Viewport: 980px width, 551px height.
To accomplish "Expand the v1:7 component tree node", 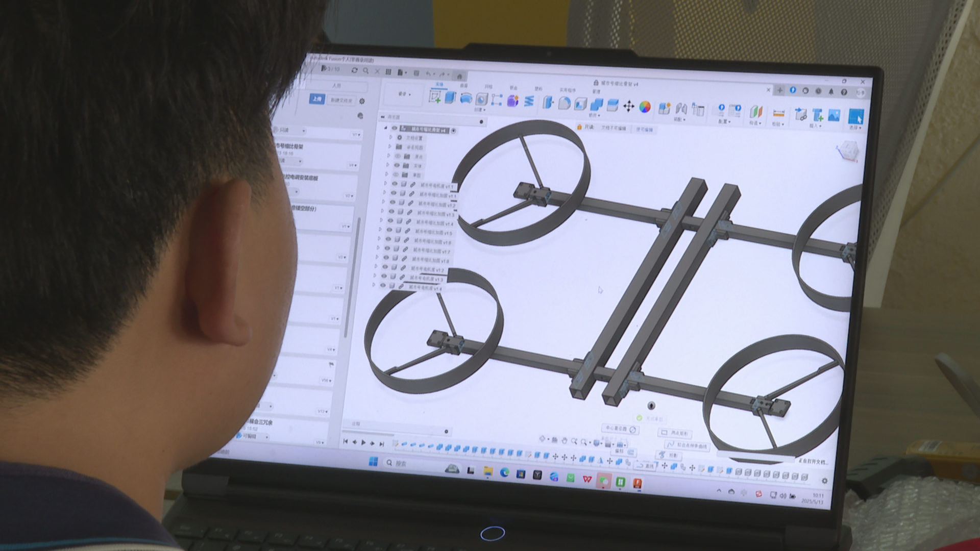I will pos(377,248).
